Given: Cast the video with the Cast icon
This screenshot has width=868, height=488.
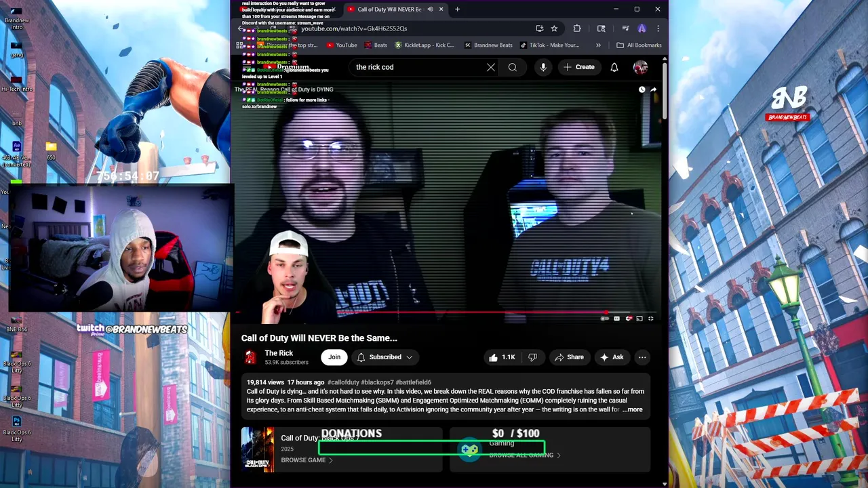Looking at the screenshot, I should point(639,319).
